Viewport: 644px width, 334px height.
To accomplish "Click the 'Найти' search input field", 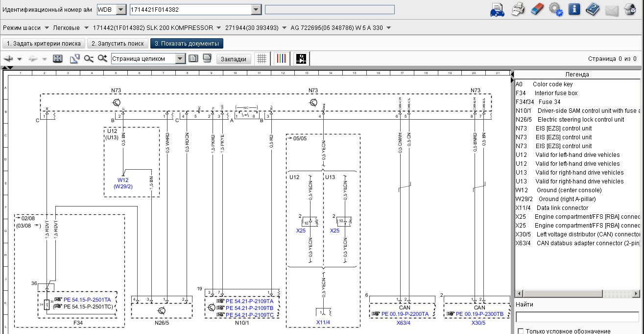I will [x=577, y=317].
